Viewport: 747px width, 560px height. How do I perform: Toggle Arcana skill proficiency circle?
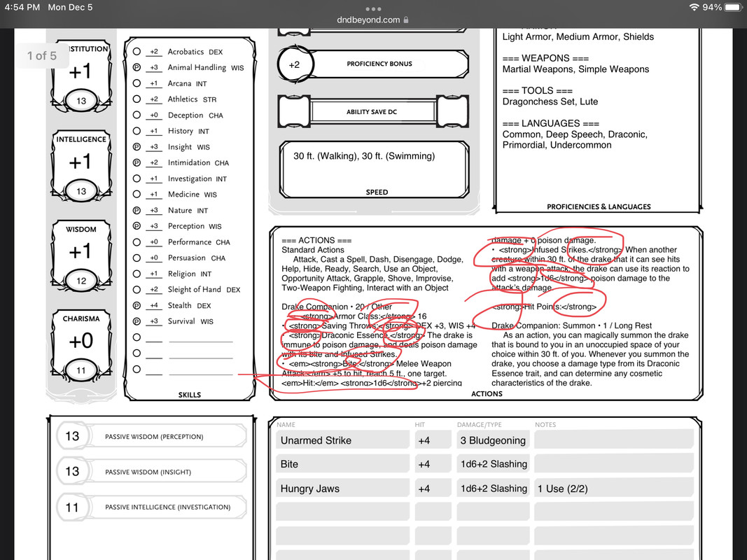pos(137,83)
